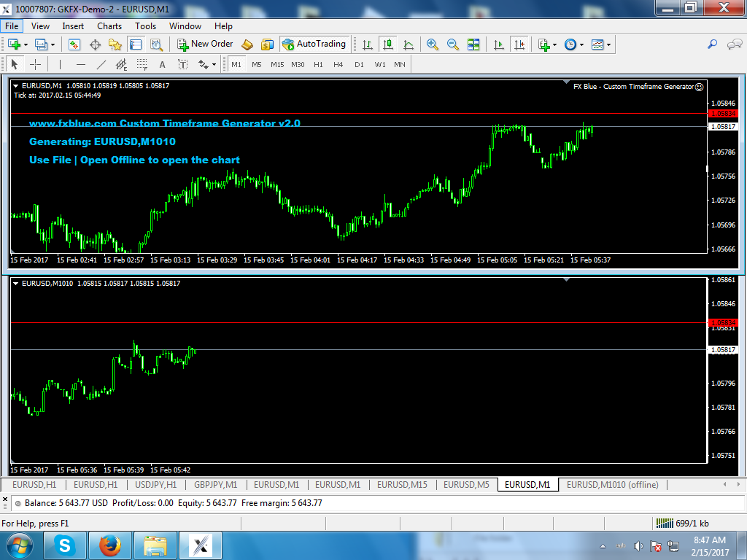This screenshot has width=747, height=560.
Task: Select candlestick chart display
Action: pyautogui.click(x=388, y=44)
